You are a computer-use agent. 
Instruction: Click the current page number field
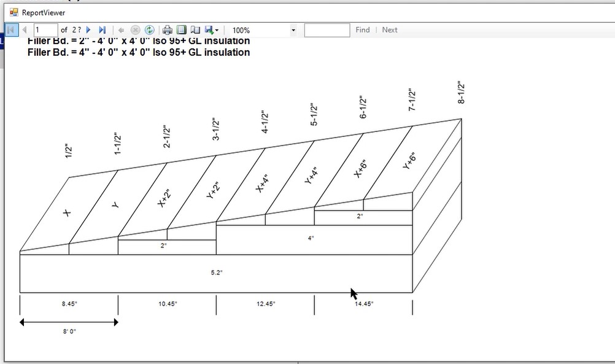pyautogui.click(x=45, y=30)
